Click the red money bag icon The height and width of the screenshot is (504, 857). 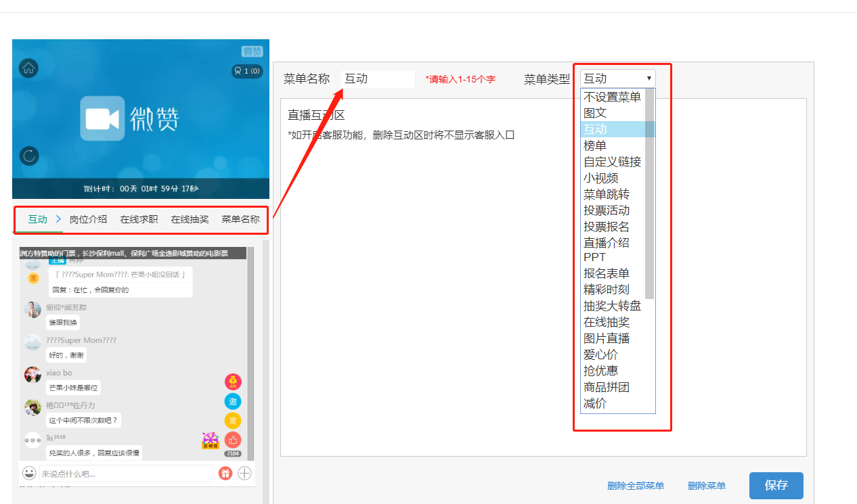point(233,382)
